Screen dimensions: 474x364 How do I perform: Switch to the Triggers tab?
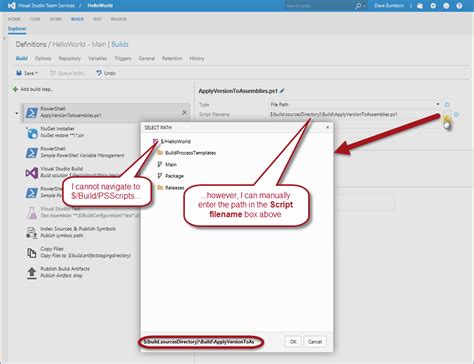pyautogui.click(x=123, y=58)
